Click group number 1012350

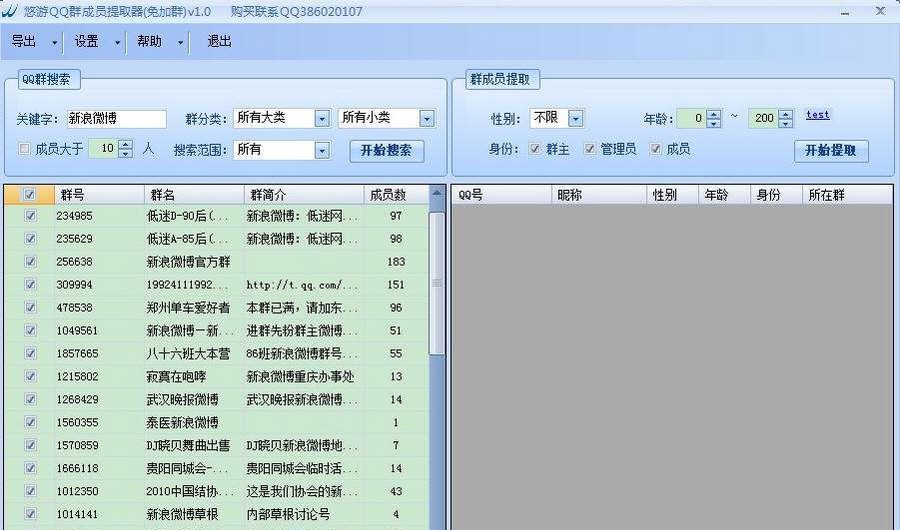click(77, 492)
